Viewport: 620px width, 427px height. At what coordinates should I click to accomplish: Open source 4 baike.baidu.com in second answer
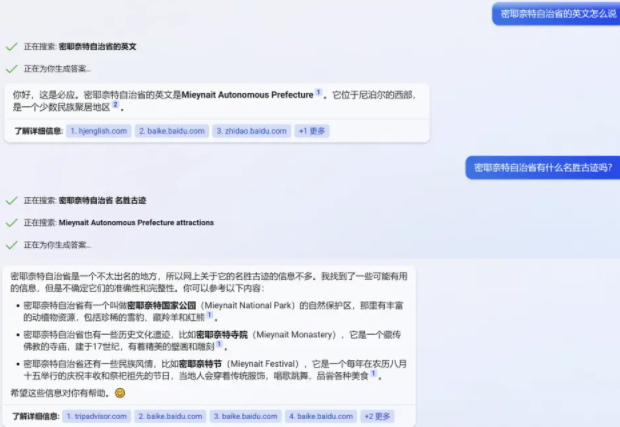pos(321,416)
